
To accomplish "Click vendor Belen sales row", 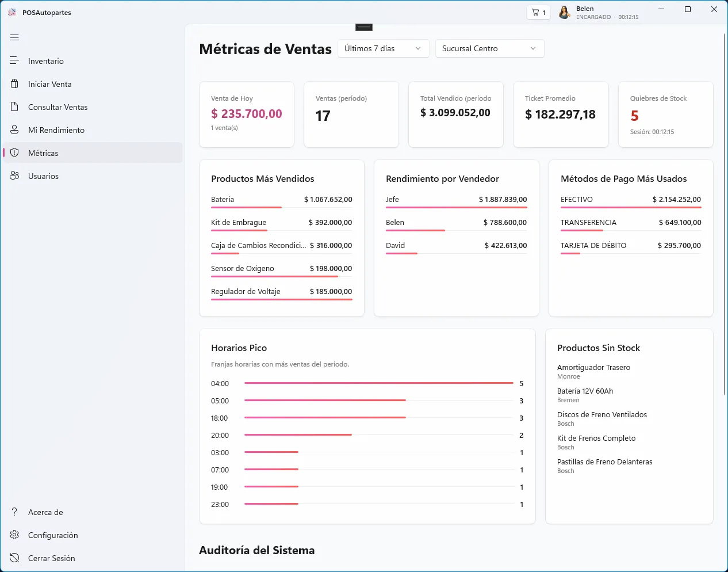I will [457, 223].
